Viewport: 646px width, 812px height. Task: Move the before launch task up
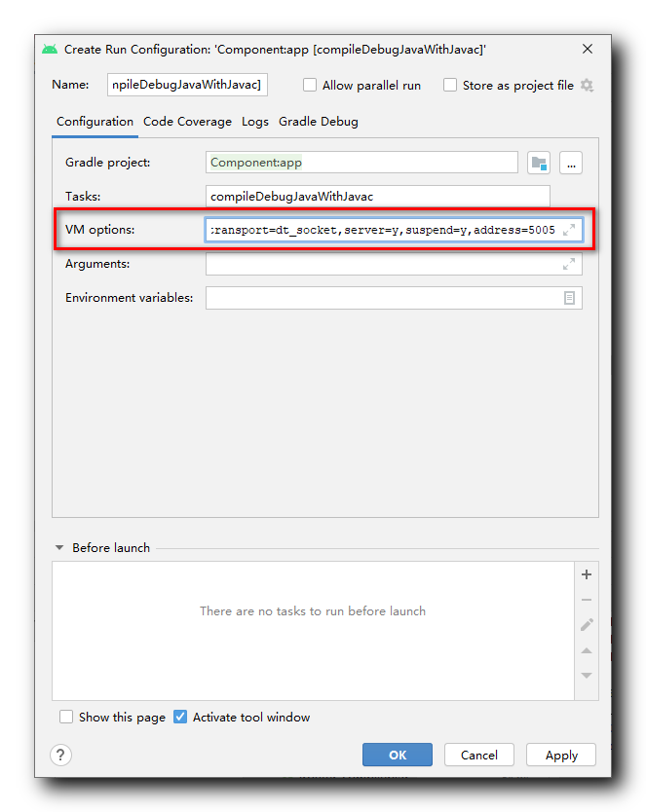click(587, 650)
